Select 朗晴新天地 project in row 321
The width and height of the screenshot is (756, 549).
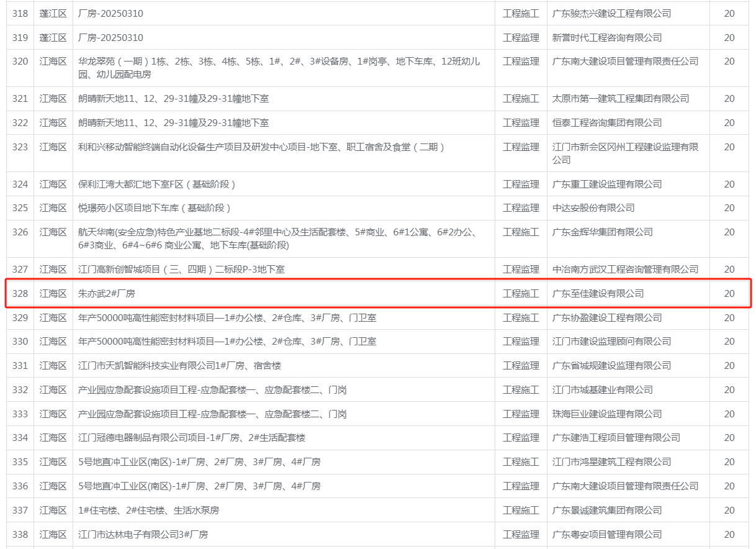pos(173,98)
